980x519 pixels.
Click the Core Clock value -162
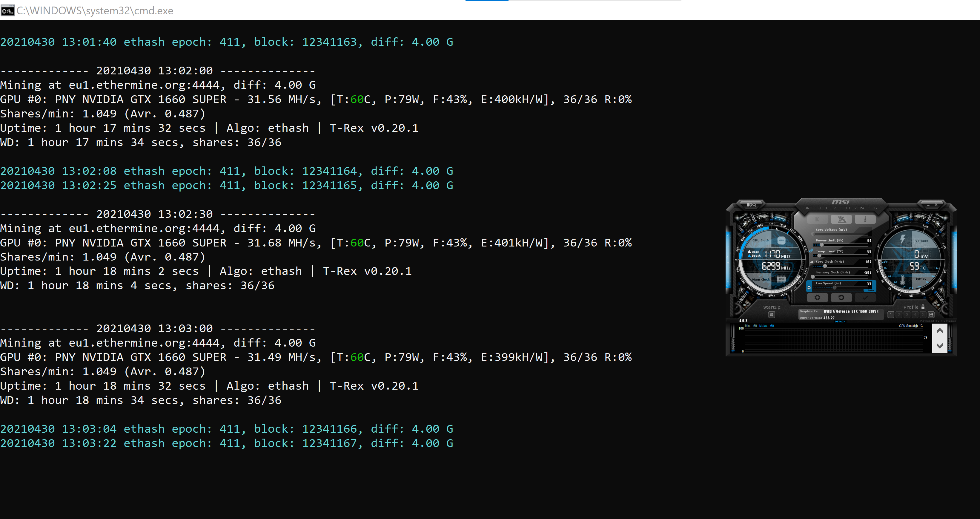(868, 262)
